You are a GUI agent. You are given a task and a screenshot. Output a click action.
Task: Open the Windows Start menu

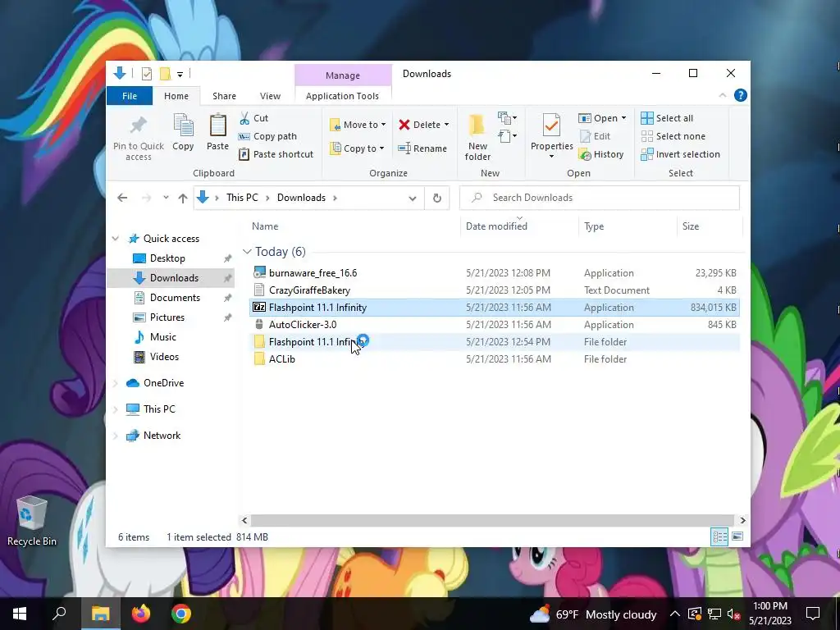pos(20,614)
